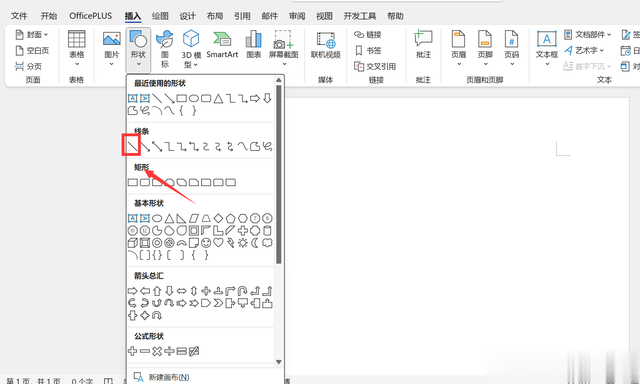
Task: Open the 联机视频 online video tool
Action: [326, 45]
